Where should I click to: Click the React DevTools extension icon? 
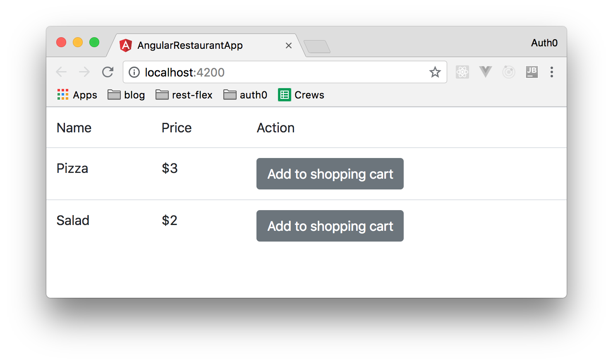[x=462, y=72]
